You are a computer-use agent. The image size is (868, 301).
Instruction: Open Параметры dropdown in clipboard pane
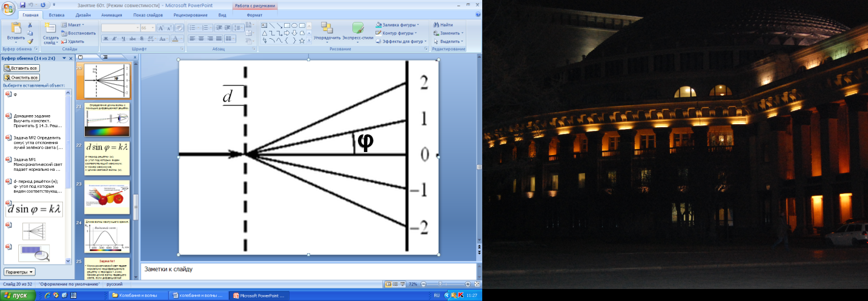click(19, 272)
